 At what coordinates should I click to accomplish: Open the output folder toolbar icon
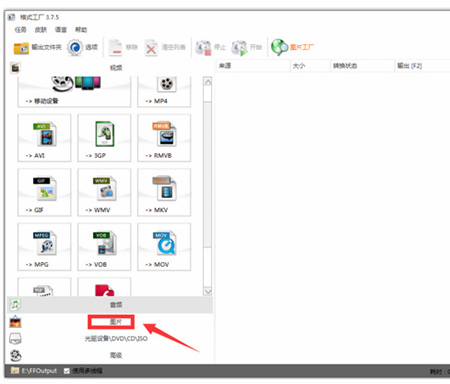coord(21,48)
